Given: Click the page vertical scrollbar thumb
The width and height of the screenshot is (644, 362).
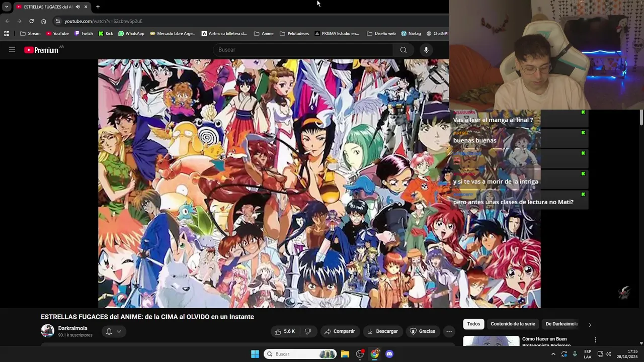Looking at the screenshot, I should [x=641, y=118].
